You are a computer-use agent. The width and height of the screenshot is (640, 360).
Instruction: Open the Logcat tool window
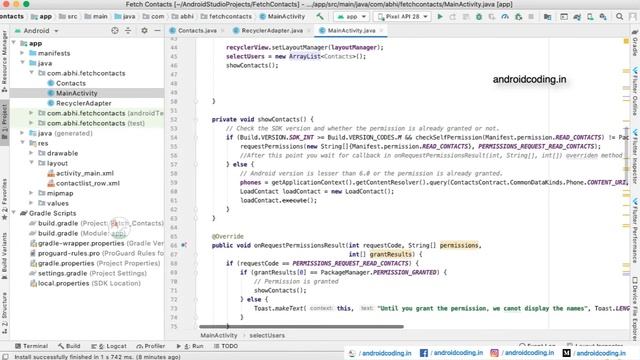(x=109, y=346)
